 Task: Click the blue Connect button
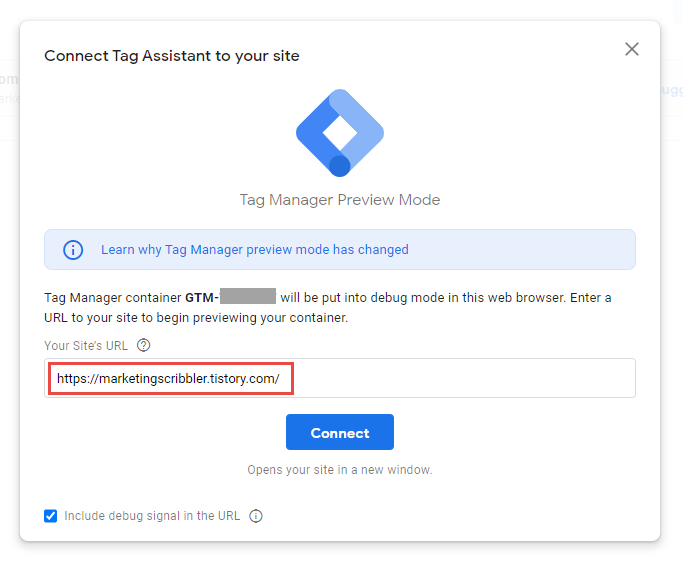340,432
